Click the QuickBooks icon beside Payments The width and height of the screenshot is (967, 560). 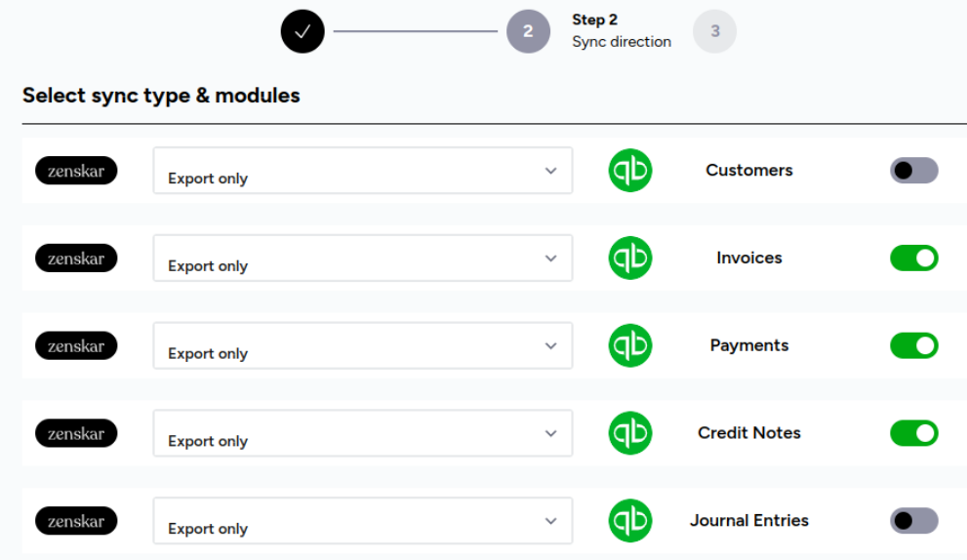(x=630, y=345)
